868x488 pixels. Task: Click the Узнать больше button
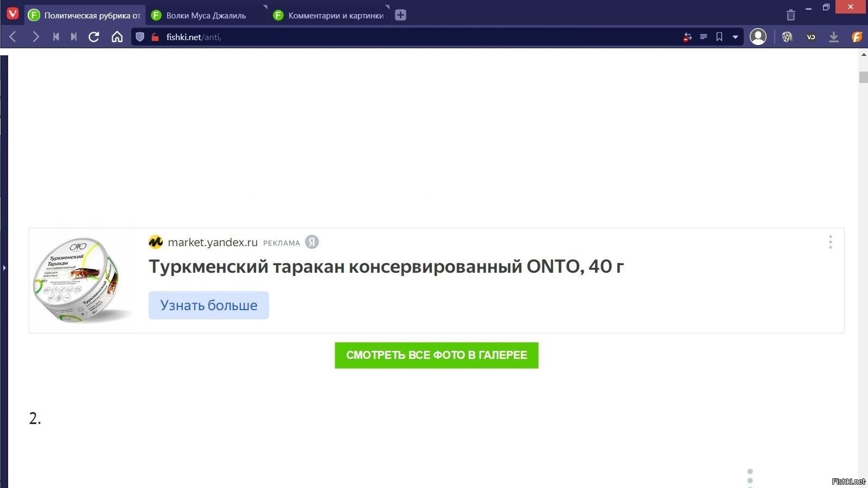tap(209, 305)
